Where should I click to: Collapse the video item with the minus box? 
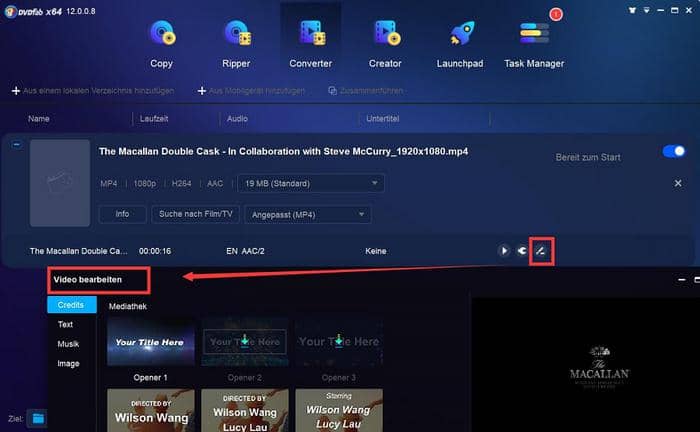[15, 145]
